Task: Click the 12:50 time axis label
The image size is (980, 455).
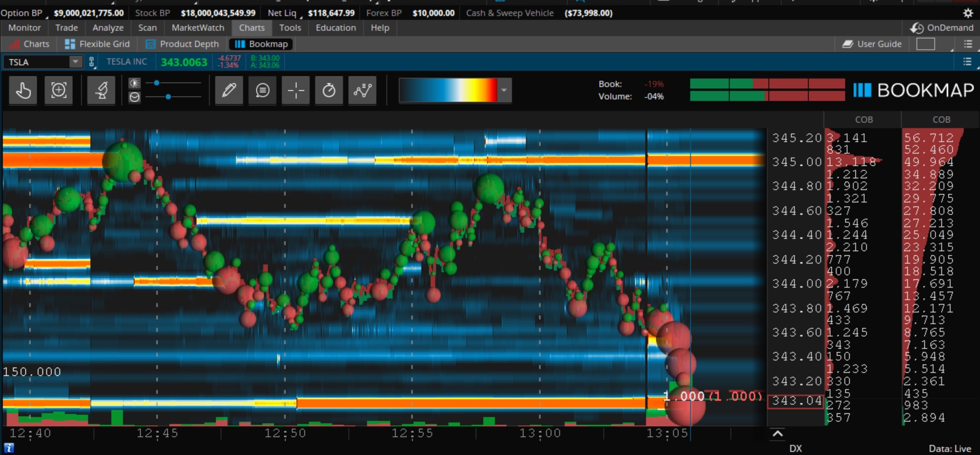Action: (285, 433)
